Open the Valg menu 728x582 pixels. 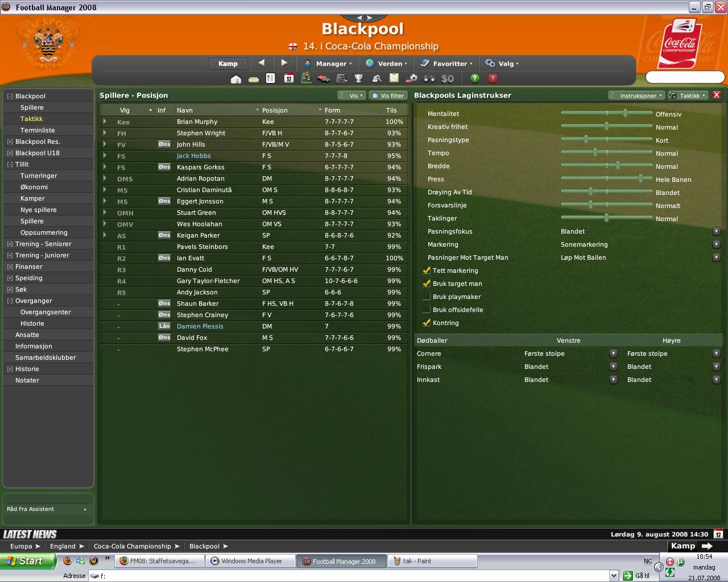click(x=502, y=64)
